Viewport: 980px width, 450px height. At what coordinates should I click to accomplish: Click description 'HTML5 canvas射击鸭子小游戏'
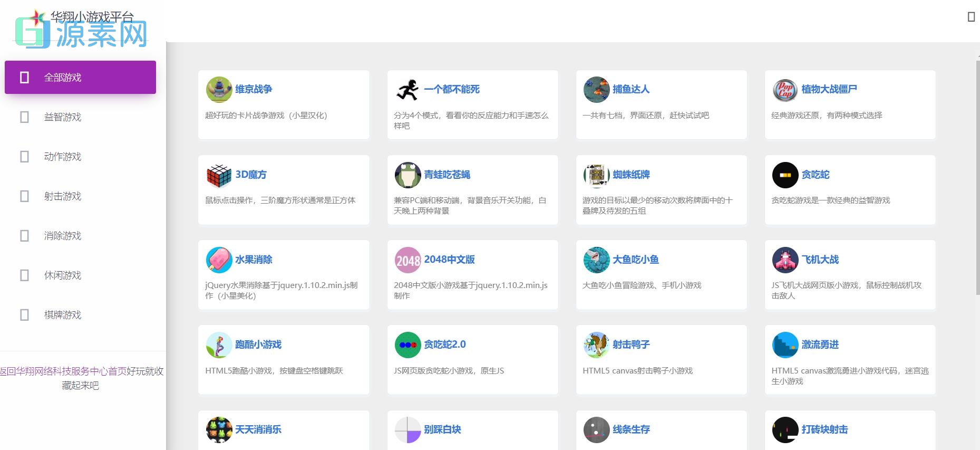[638, 371]
